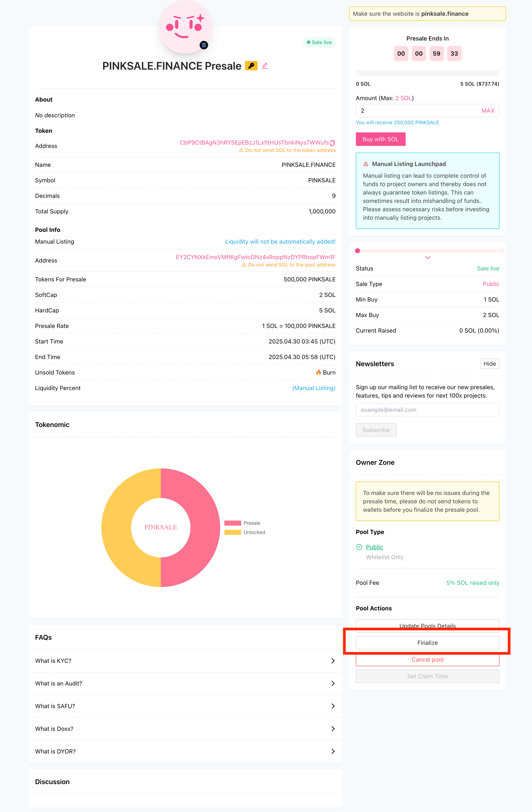Image resolution: width=532 pixels, height=812 pixels.
Task: Expand the What is KYC? question
Action: point(185,661)
